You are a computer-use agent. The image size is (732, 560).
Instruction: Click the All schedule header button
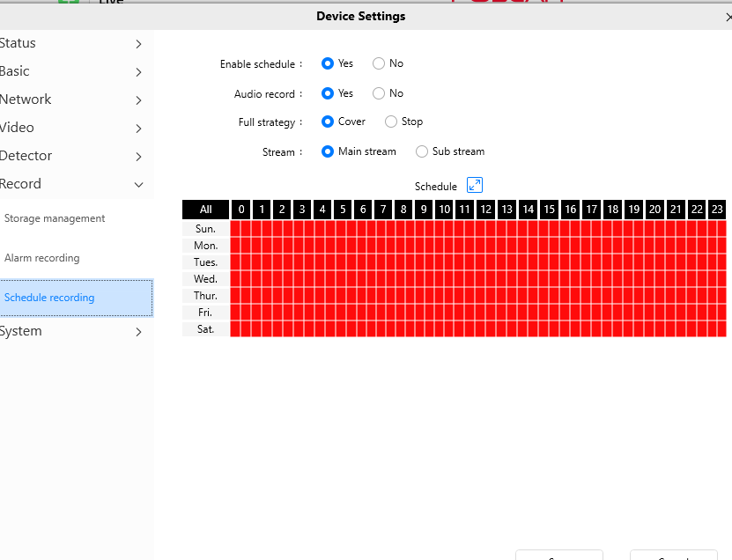click(206, 210)
